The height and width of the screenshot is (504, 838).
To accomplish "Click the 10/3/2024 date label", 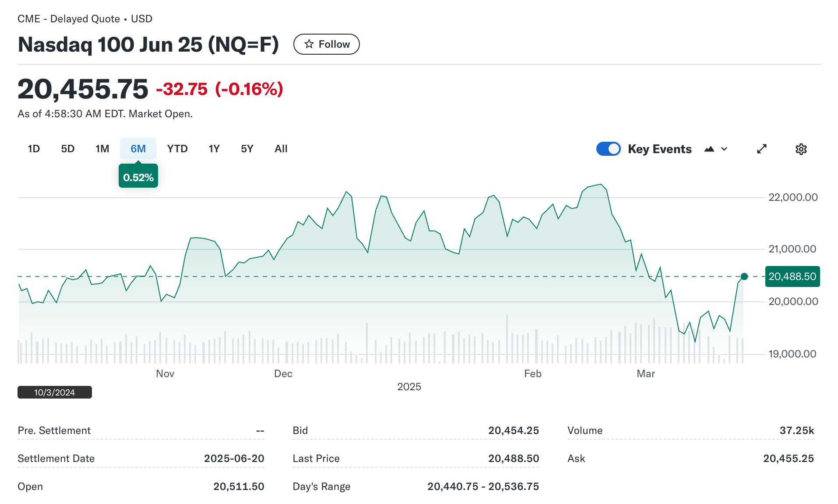I will [x=55, y=392].
